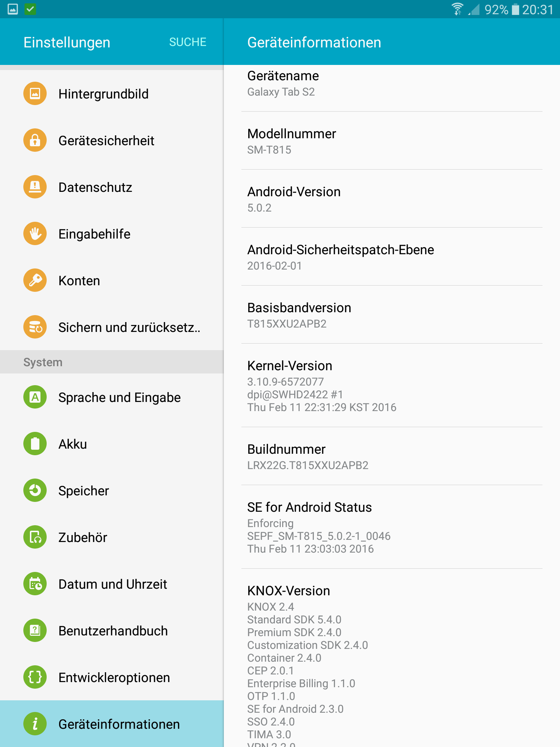Open Sprache und Eingabe settings
This screenshot has width=560, height=747.
pos(112,397)
